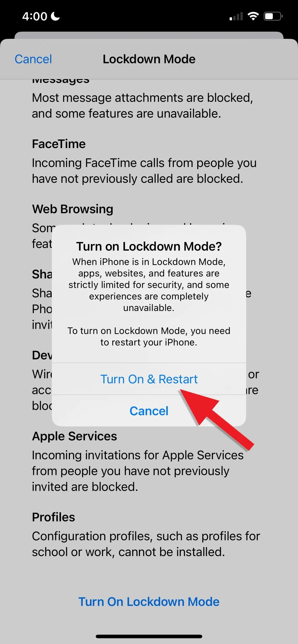Tap the battery indicator icon
Image resolution: width=298 pixels, height=644 pixels.
coord(273,17)
